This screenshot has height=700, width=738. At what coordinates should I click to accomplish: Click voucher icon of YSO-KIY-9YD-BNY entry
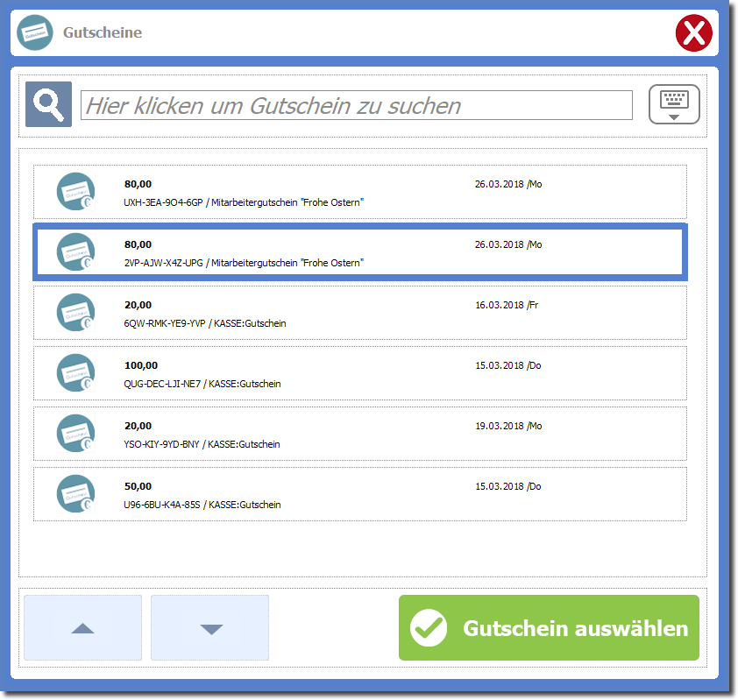click(76, 434)
